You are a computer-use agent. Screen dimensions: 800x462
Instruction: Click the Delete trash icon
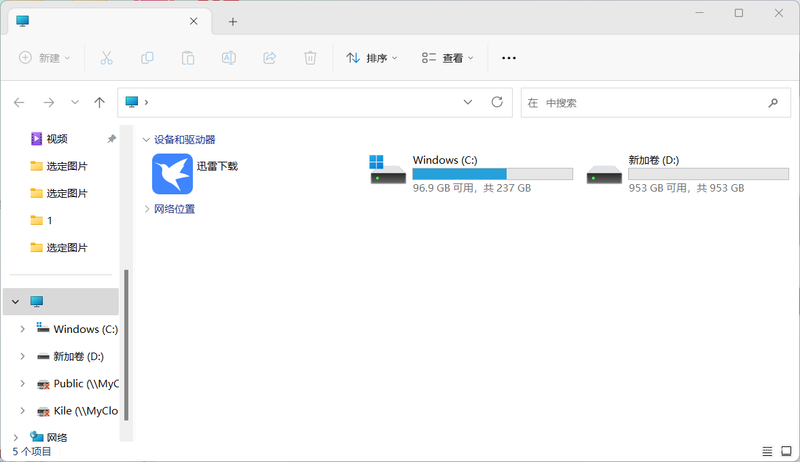(x=310, y=58)
